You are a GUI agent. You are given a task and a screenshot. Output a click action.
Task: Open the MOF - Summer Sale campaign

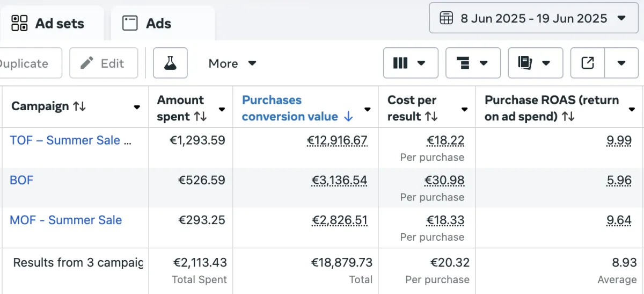(x=65, y=220)
